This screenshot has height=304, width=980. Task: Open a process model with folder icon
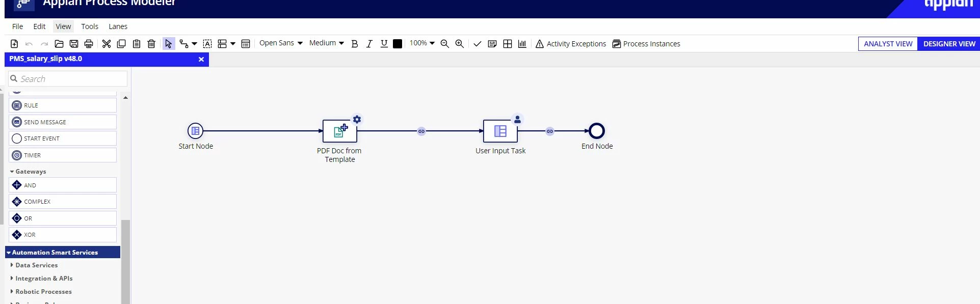coord(59,44)
